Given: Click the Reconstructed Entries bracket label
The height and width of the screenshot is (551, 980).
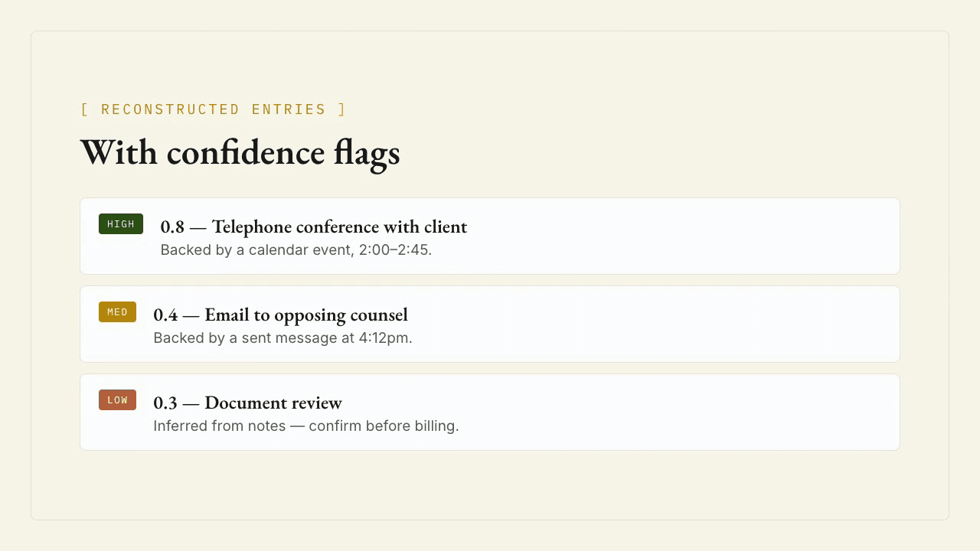Looking at the screenshot, I should point(214,109).
